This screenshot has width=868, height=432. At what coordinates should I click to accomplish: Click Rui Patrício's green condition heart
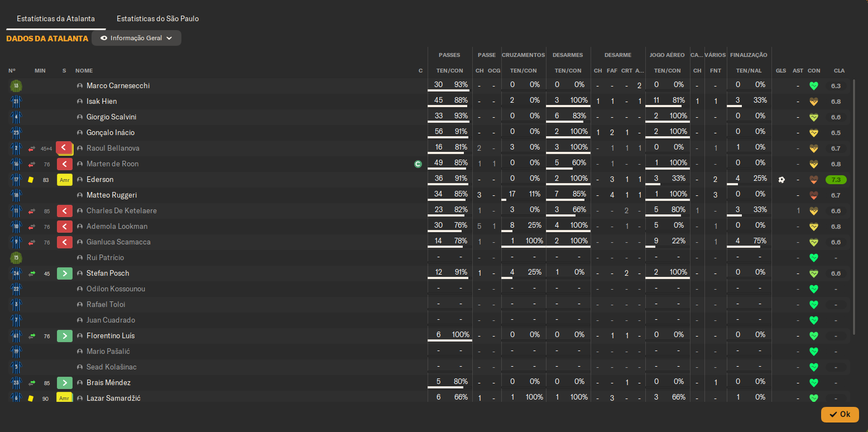tap(814, 258)
